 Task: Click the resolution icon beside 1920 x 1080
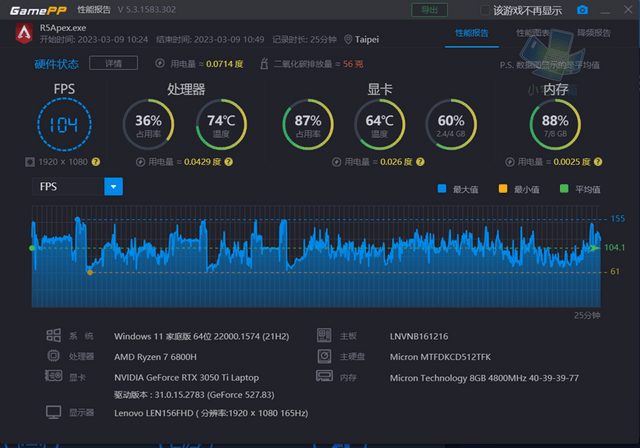pyautogui.click(x=30, y=162)
